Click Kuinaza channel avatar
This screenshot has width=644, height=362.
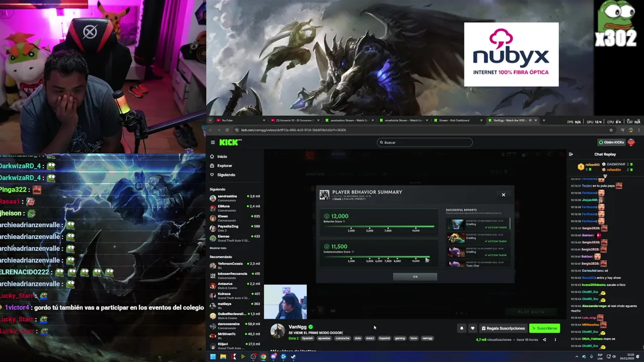click(213, 296)
